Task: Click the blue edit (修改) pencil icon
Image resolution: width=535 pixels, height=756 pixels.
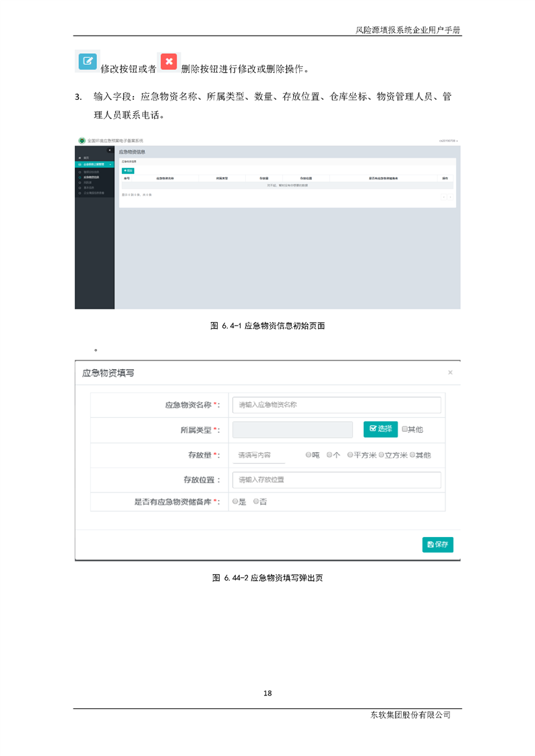Action: pyautogui.click(x=88, y=61)
